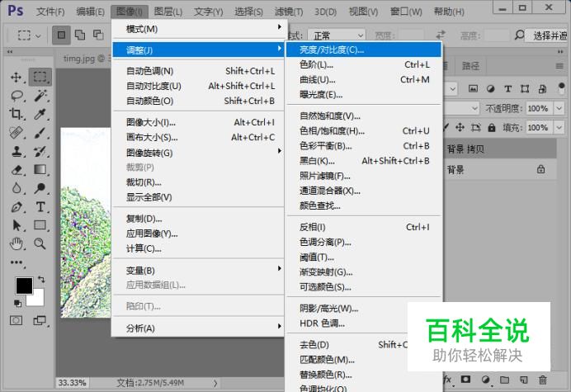Viewport: 571px width, 392px height.
Task: Select the Brush tool
Action: coord(40,133)
